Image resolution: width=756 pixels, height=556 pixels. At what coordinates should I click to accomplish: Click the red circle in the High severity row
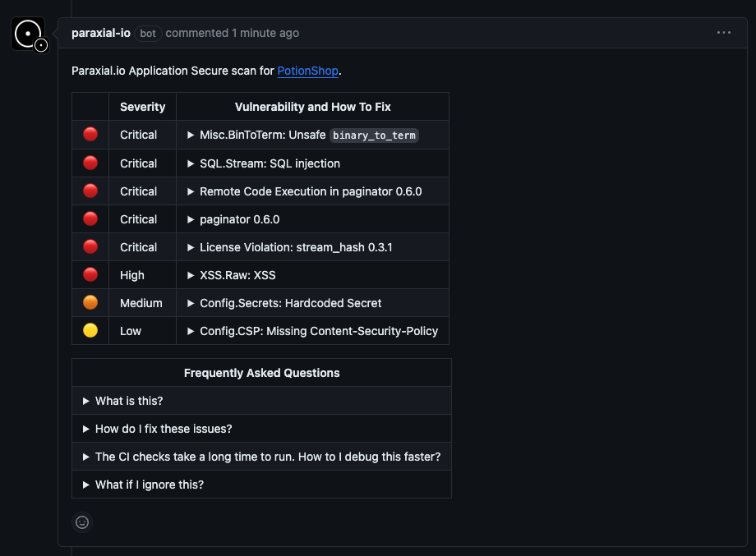click(x=90, y=274)
